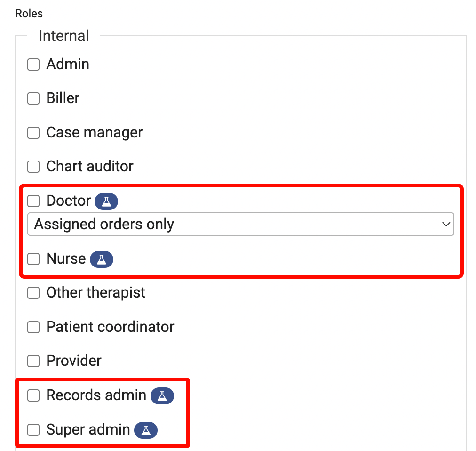The image size is (476, 451).
Task: Click the Patient coordinator label
Action: coord(110,327)
